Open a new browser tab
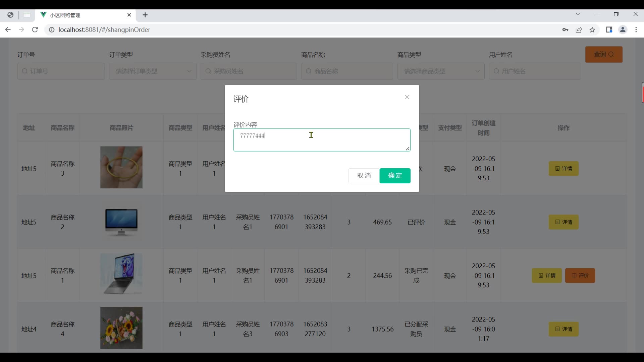 pos(145,15)
